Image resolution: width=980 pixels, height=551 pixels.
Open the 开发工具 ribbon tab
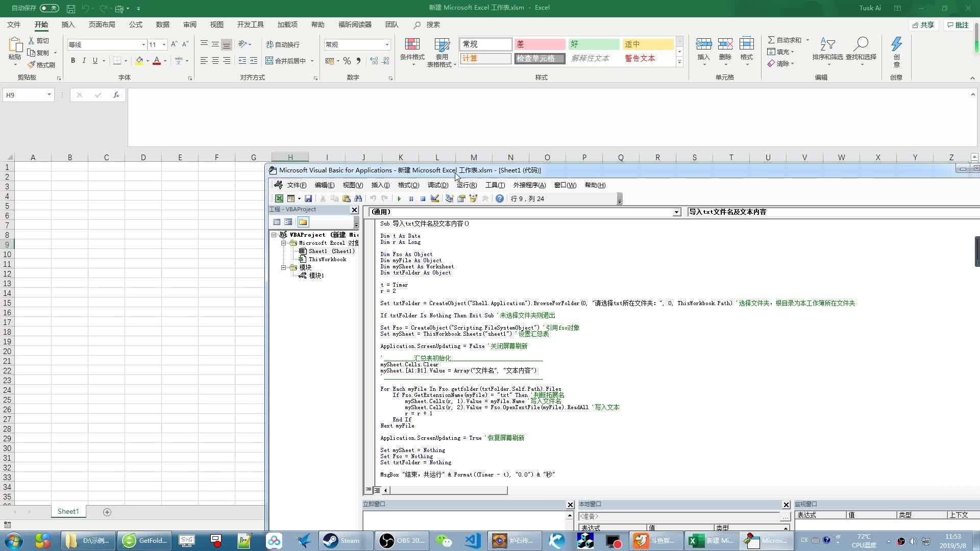(x=250, y=24)
